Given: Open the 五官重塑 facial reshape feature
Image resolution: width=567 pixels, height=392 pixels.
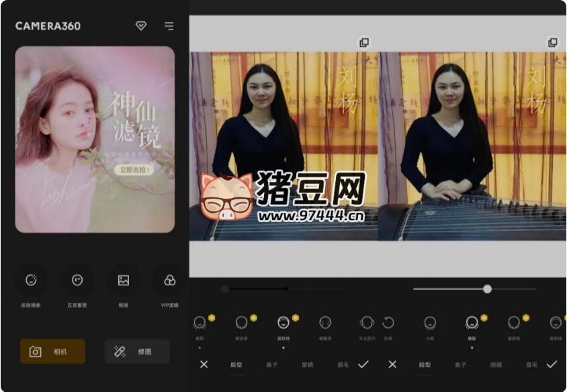Looking at the screenshot, I should [x=77, y=281].
